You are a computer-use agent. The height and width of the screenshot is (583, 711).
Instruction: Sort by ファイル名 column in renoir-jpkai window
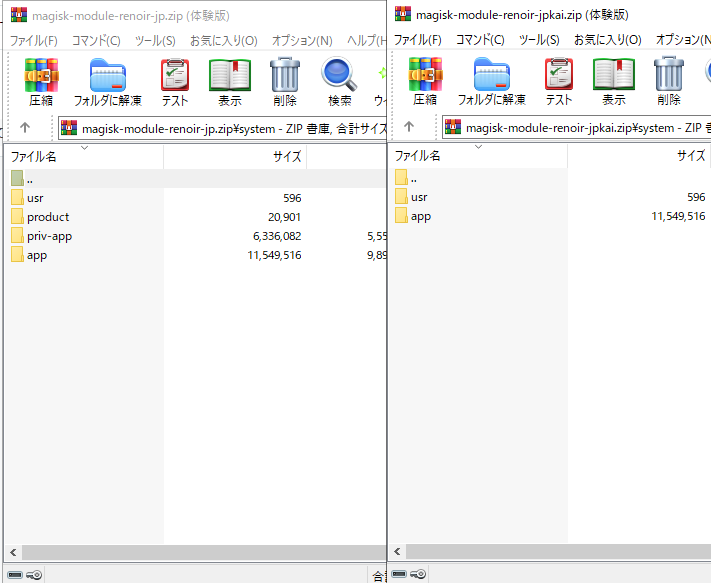click(x=477, y=156)
